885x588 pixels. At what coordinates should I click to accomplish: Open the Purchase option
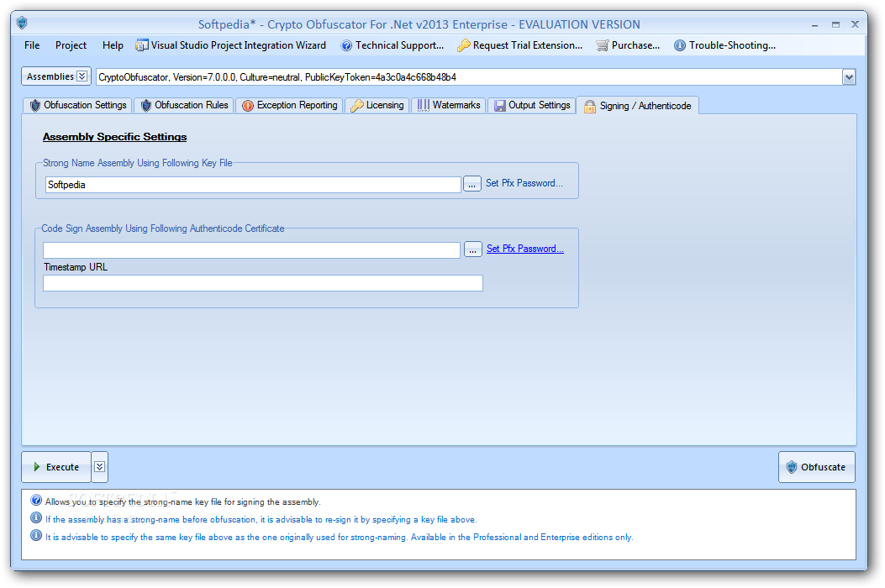point(628,45)
